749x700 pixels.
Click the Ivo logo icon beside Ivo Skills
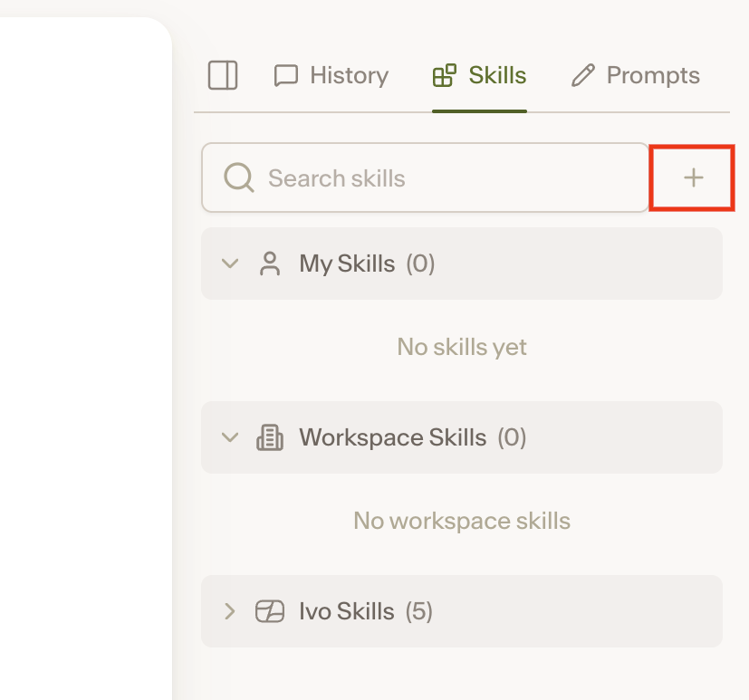click(x=270, y=611)
